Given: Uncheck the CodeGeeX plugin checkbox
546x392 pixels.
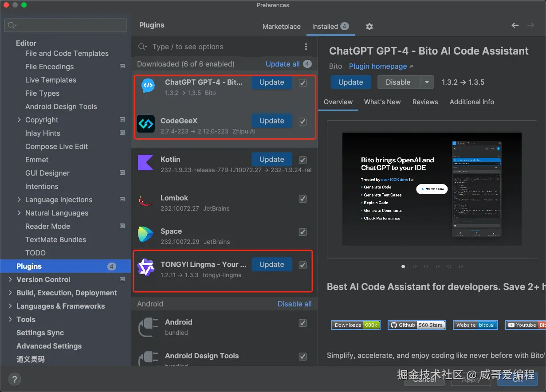Looking at the screenshot, I should click(303, 122).
